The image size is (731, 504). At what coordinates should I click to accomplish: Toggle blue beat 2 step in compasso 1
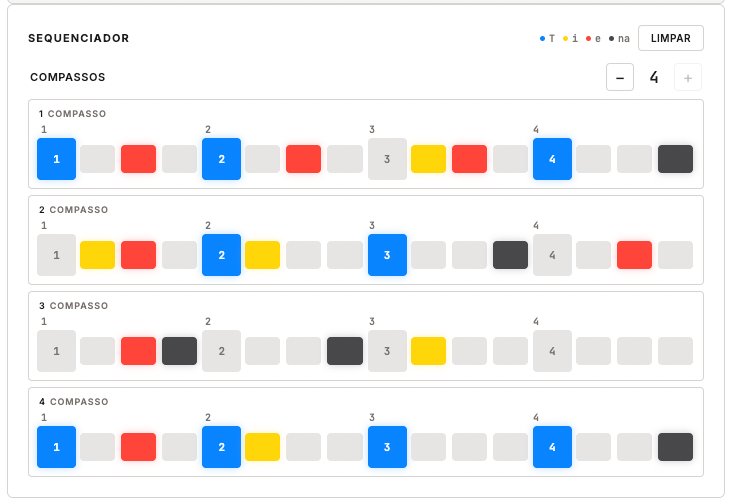click(221, 159)
